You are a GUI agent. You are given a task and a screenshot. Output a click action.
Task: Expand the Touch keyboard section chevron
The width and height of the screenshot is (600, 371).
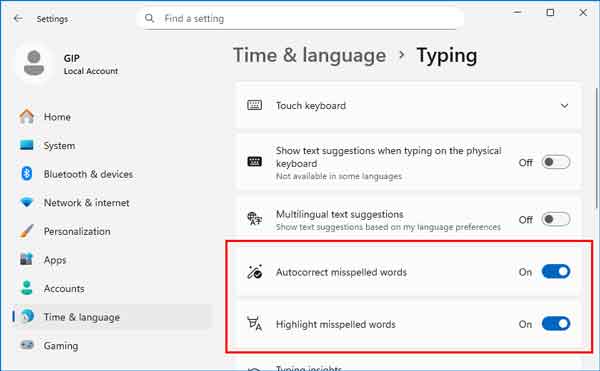pos(564,106)
